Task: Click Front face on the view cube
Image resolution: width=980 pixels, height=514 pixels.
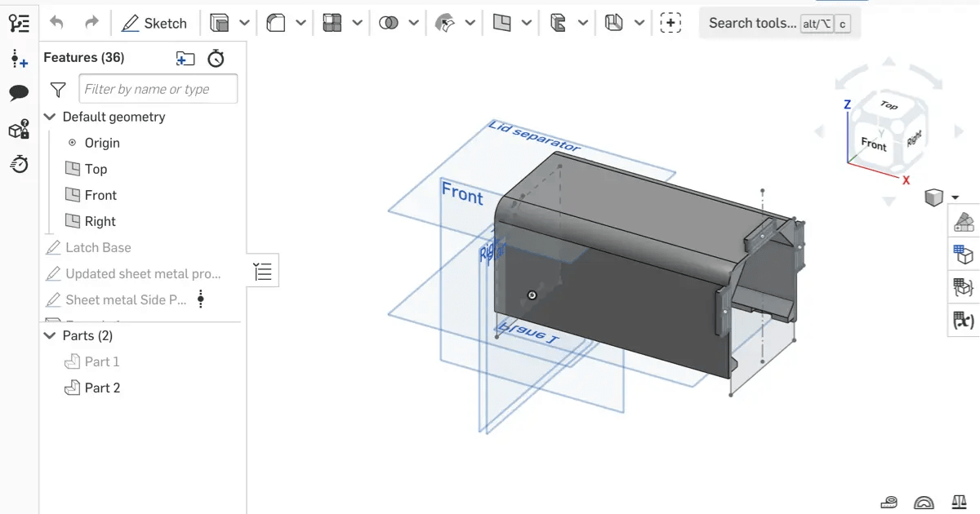Action: pyautogui.click(x=872, y=145)
